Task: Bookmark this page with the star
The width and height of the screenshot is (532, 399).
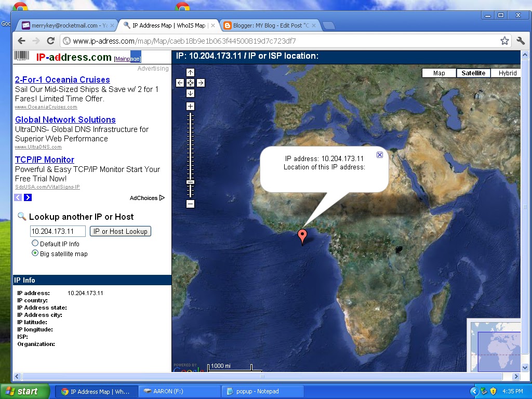Action: (504, 41)
